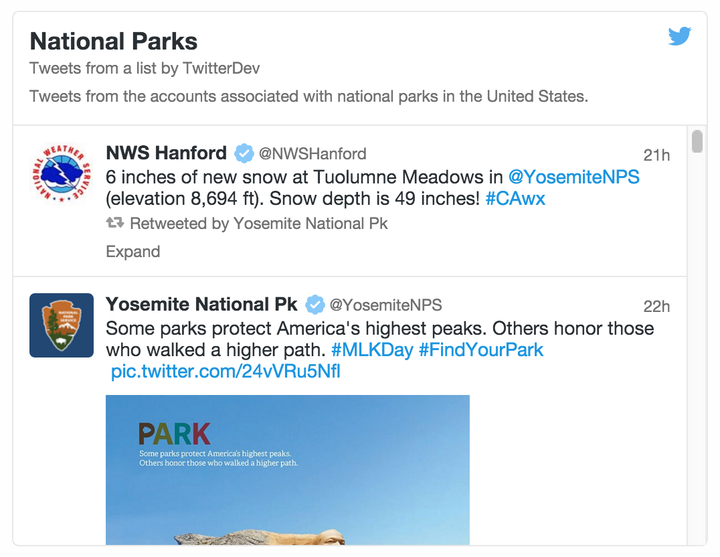Click the Twitter bird logo
The width and height of the screenshot is (720, 557).
click(x=680, y=37)
